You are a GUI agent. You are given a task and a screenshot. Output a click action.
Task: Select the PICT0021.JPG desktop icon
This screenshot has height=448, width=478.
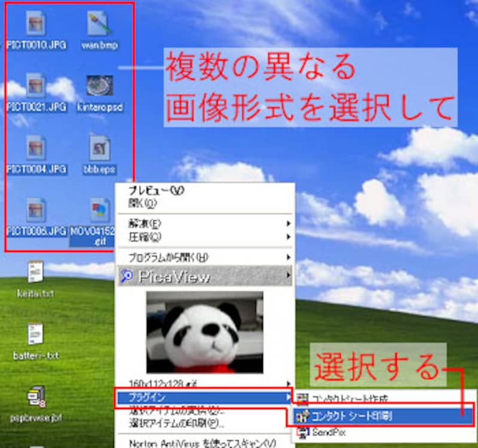click(x=36, y=85)
